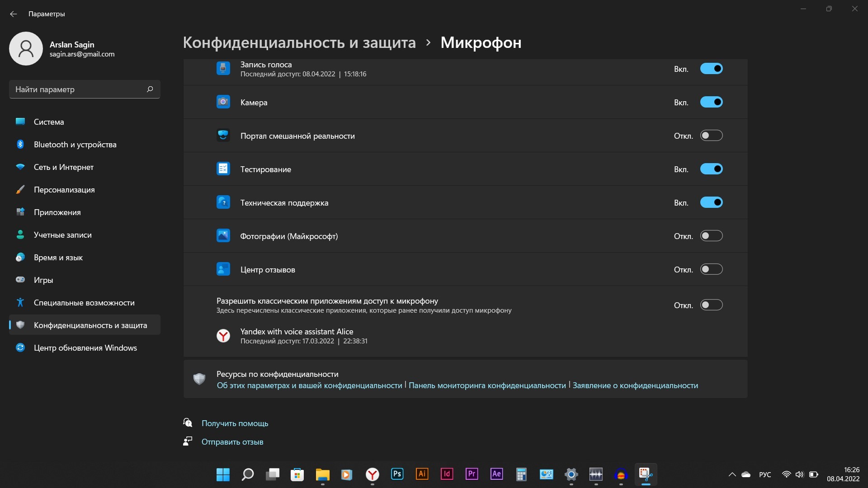Image resolution: width=868 pixels, height=488 pixels.
Task: Enable microphone for Портал смешанной реальности
Action: point(711,136)
